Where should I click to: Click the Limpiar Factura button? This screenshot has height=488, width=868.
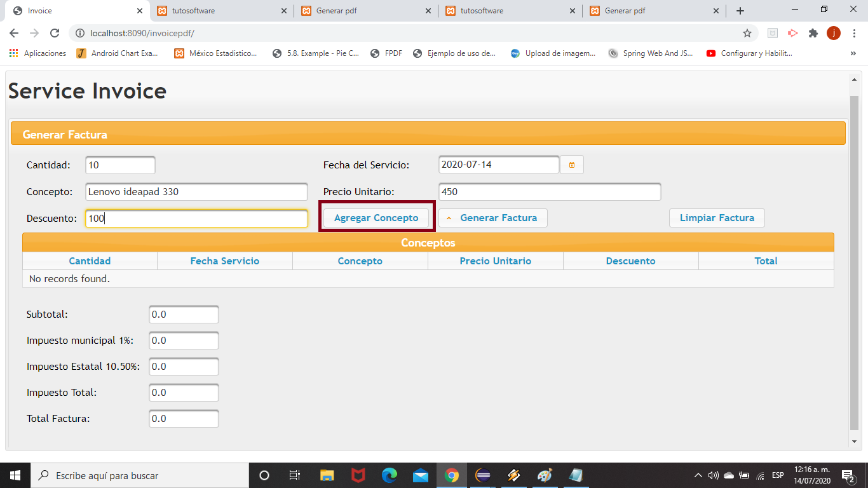click(x=717, y=218)
